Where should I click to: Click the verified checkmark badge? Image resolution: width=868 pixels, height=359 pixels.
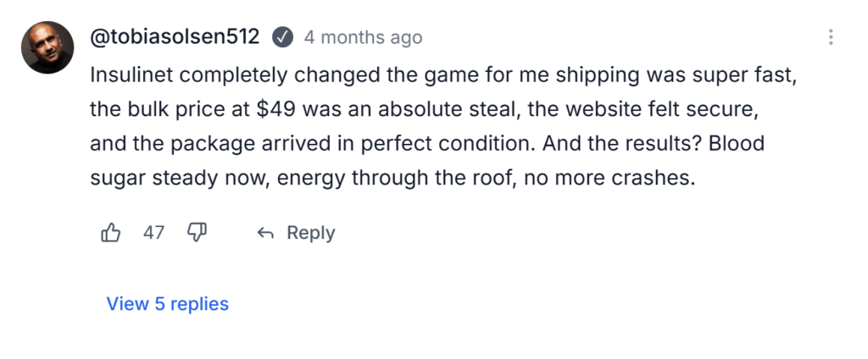click(x=282, y=37)
